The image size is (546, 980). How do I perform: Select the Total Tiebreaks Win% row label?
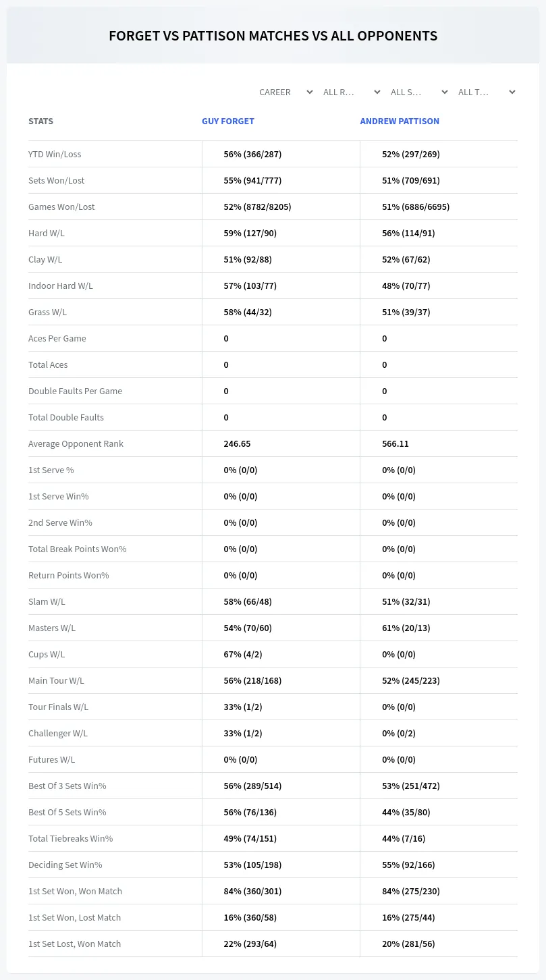[x=70, y=838]
